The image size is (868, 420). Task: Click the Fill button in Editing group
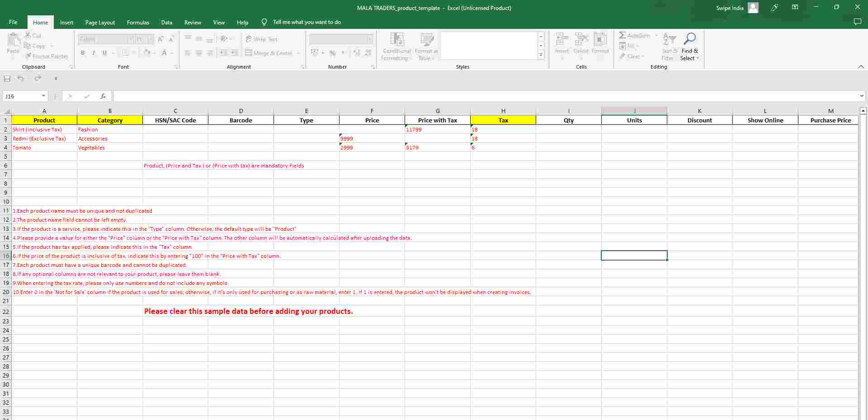point(629,46)
